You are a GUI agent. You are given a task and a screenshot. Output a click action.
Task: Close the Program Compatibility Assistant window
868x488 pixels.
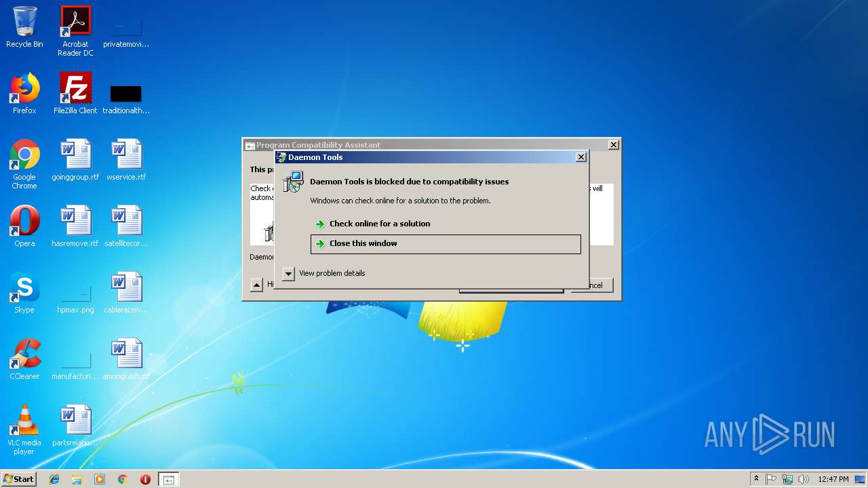pyautogui.click(x=613, y=144)
